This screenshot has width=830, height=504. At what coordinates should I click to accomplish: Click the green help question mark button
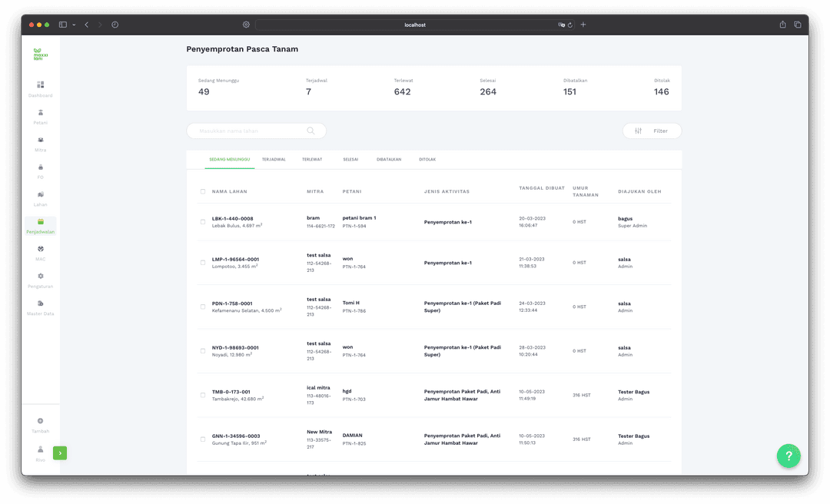click(788, 456)
